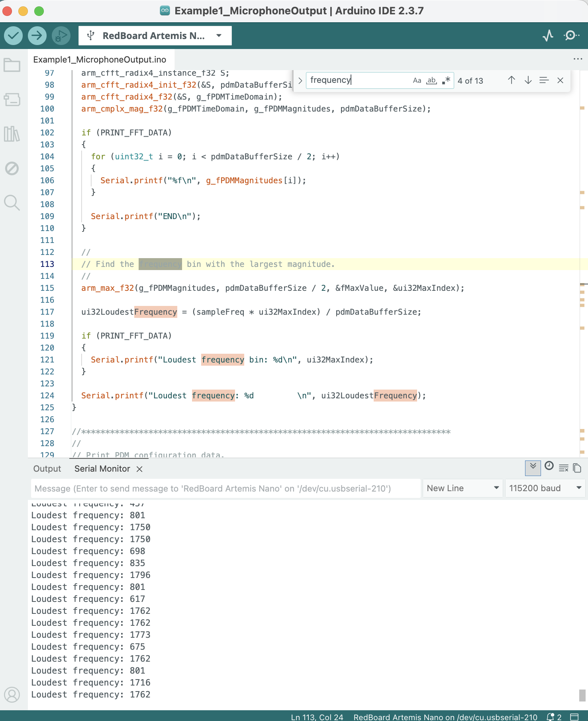Upload the sketch with the arrow button
The image size is (588, 721).
pos(37,35)
